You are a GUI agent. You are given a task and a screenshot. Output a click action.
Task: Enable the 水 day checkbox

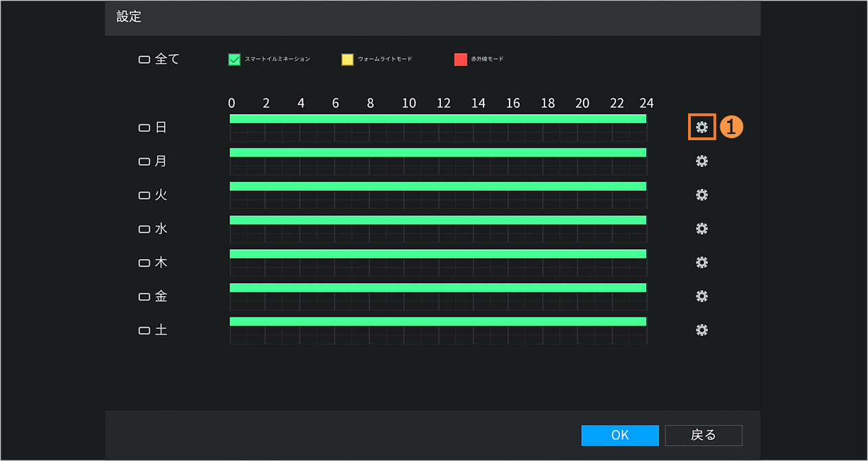144,229
